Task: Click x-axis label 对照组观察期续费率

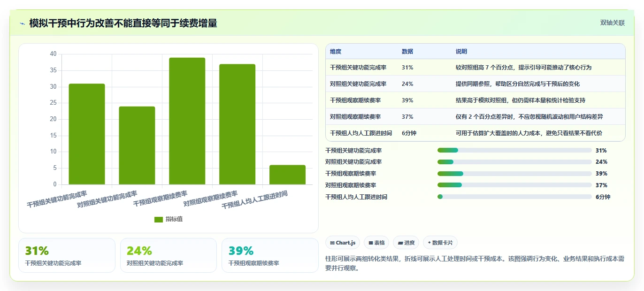Action: pyautogui.click(x=210, y=199)
